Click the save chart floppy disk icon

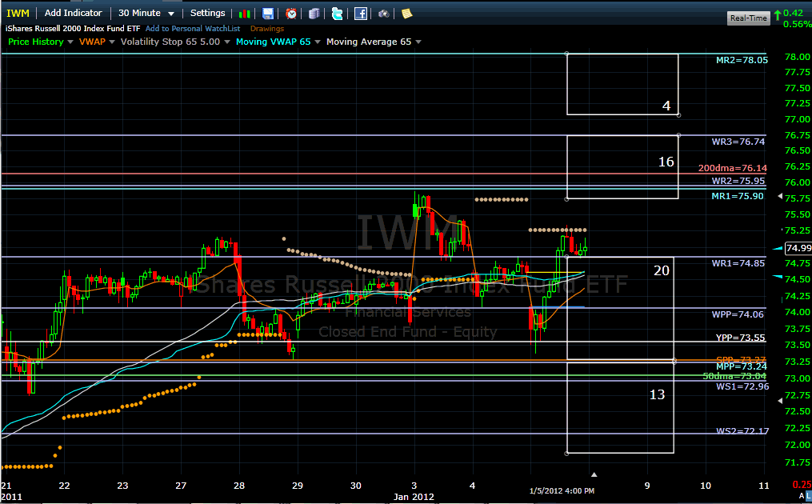pos(268,14)
